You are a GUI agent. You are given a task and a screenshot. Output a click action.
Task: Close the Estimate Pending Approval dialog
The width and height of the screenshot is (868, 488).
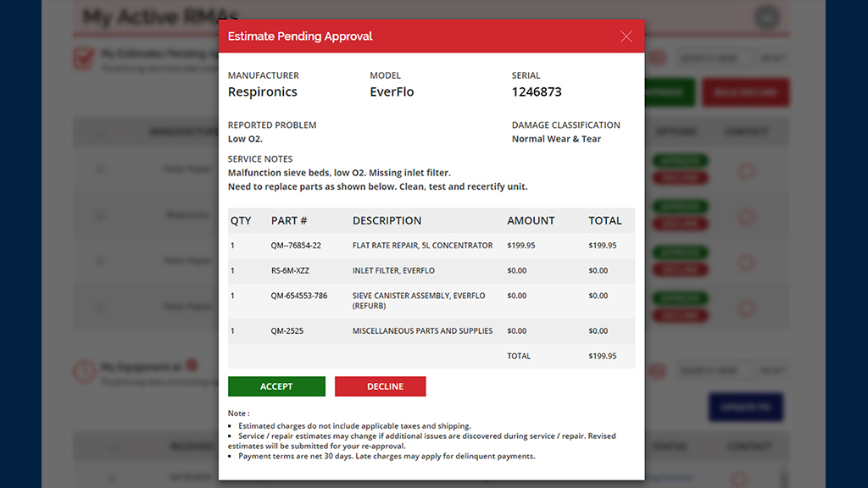[x=626, y=36]
